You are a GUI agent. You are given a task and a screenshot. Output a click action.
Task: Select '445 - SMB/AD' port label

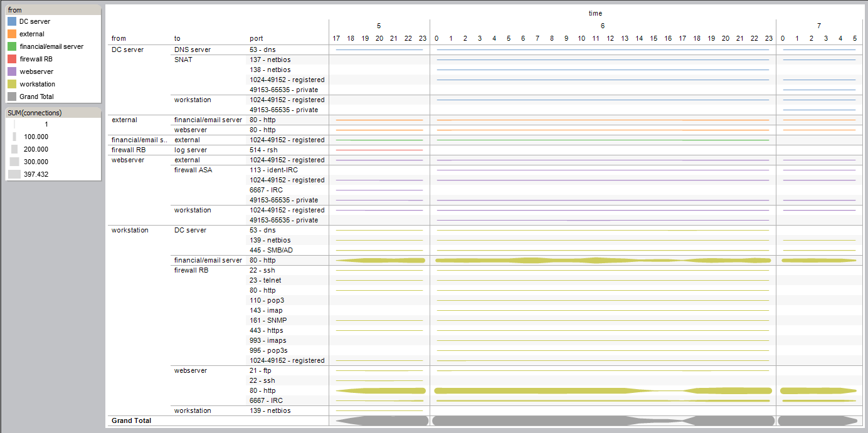[x=270, y=250]
